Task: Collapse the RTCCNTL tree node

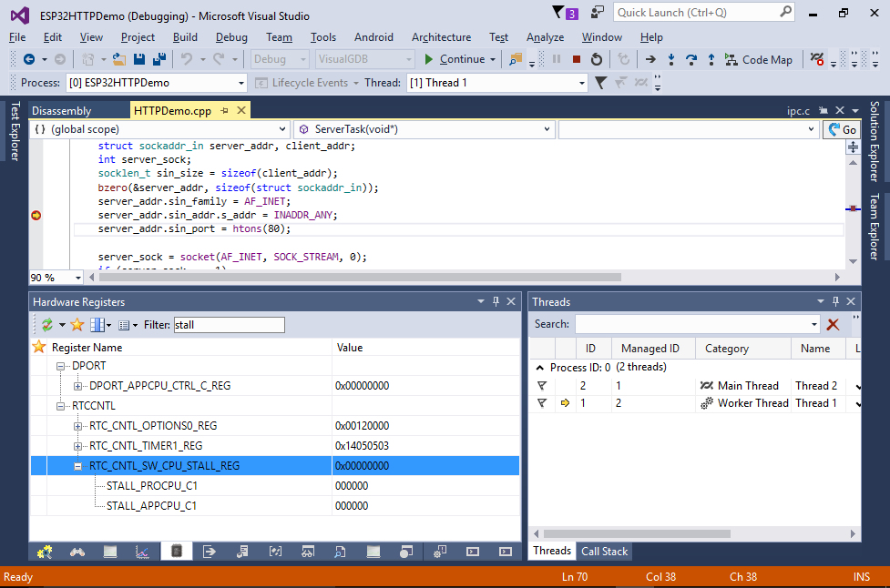Action: (x=60, y=406)
